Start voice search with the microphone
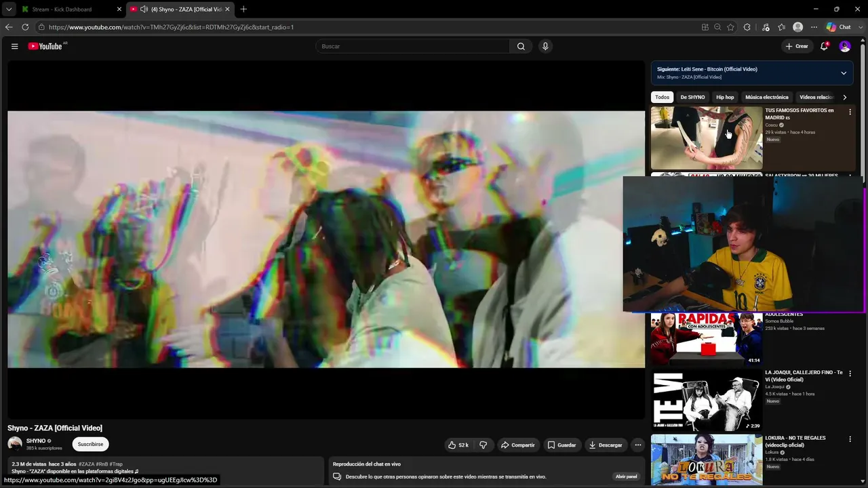The image size is (868, 488). click(545, 46)
